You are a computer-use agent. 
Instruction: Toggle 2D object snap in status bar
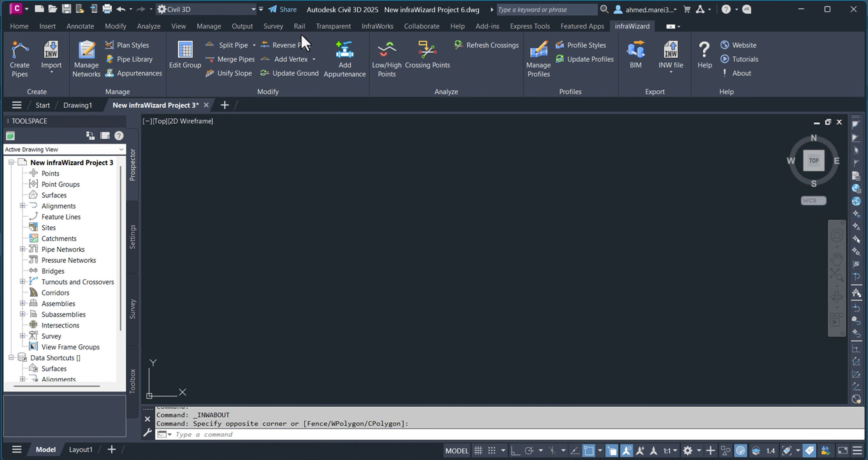589,450
